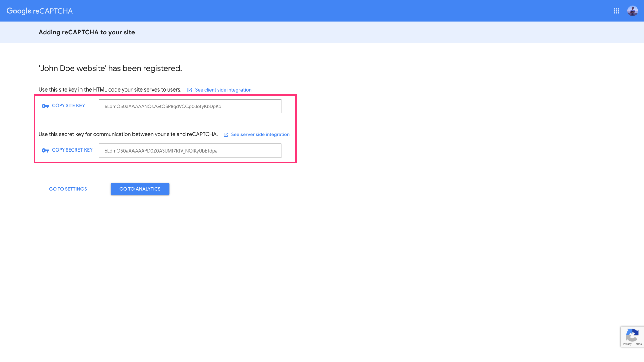Open the Privacy link in reCAPTCHA badge
The width and height of the screenshot is (644, 362).
pos(627,344)
